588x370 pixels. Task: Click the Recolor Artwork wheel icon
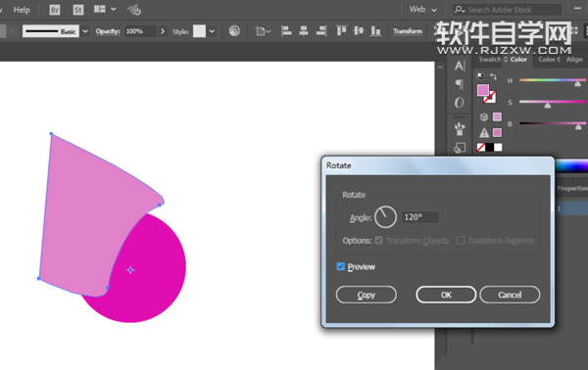click(234, 30)
